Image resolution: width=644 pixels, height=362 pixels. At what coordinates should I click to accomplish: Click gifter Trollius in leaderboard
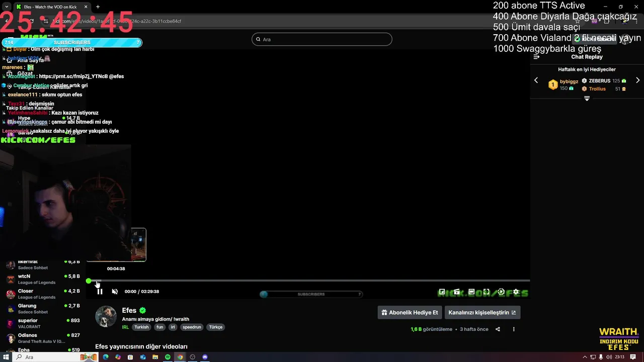(597, 88)
